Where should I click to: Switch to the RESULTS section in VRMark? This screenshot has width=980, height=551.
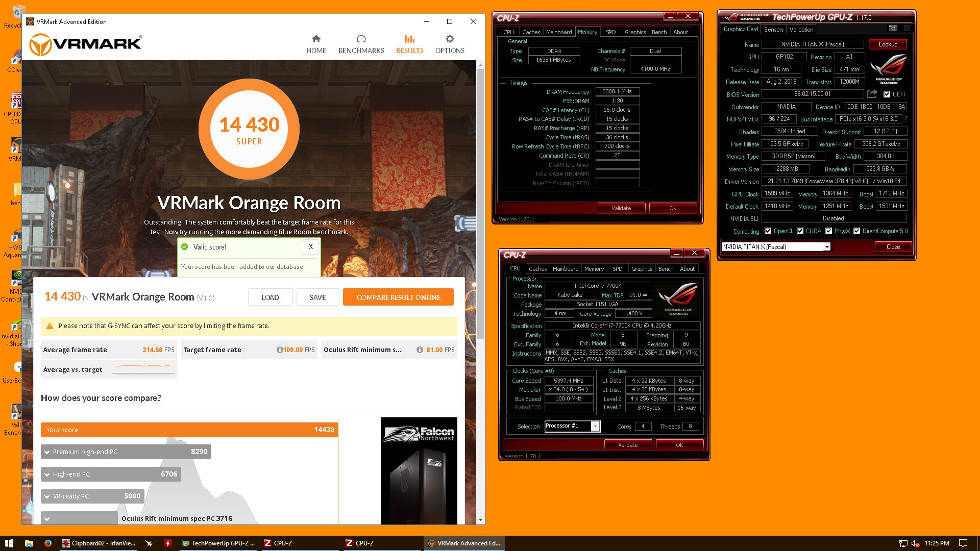pos(409,44)
